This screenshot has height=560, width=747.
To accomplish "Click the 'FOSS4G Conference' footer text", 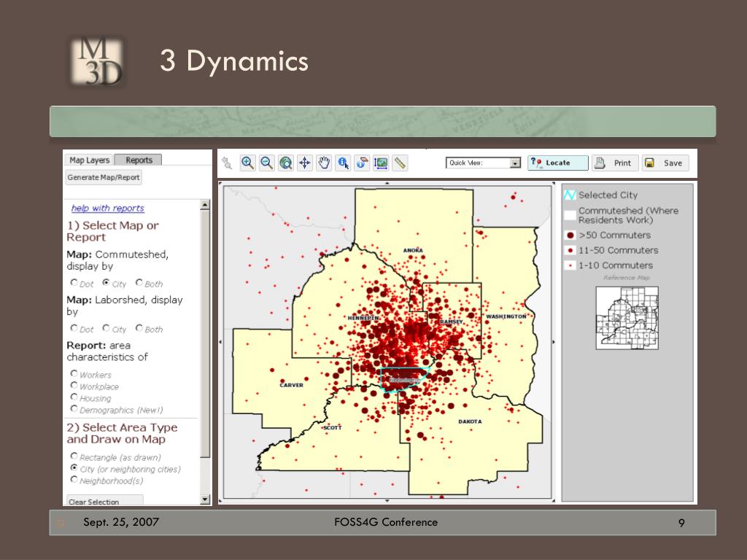I will pyautogui.click(x=386, y=522).
